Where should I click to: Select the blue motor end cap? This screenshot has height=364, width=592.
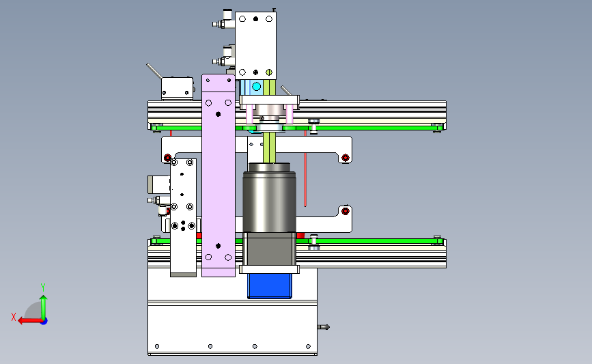coord(270,286)
